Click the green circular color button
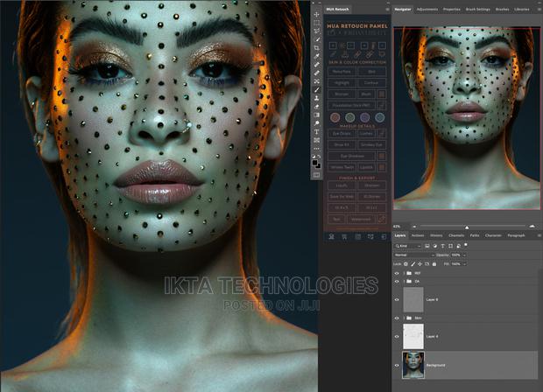Image resolution: width=543 pixels, height=392 pixels. 349,117
